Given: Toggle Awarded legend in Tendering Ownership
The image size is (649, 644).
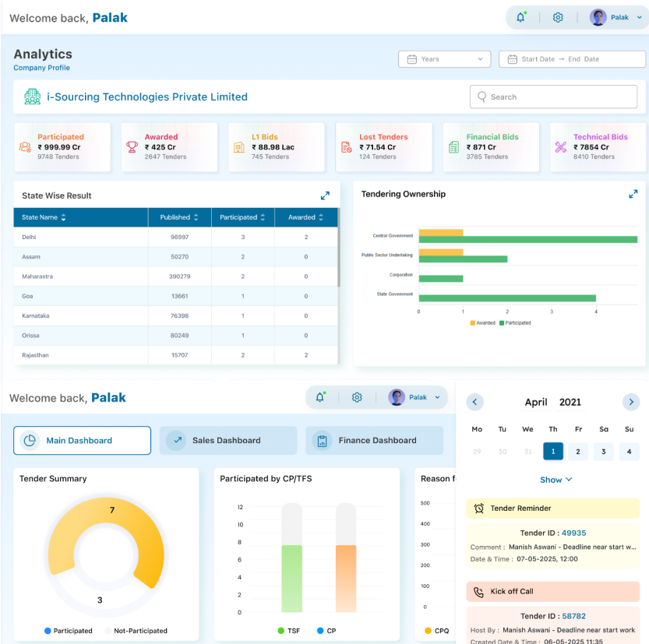Looking at the screenshot, I should pos(482,322).
